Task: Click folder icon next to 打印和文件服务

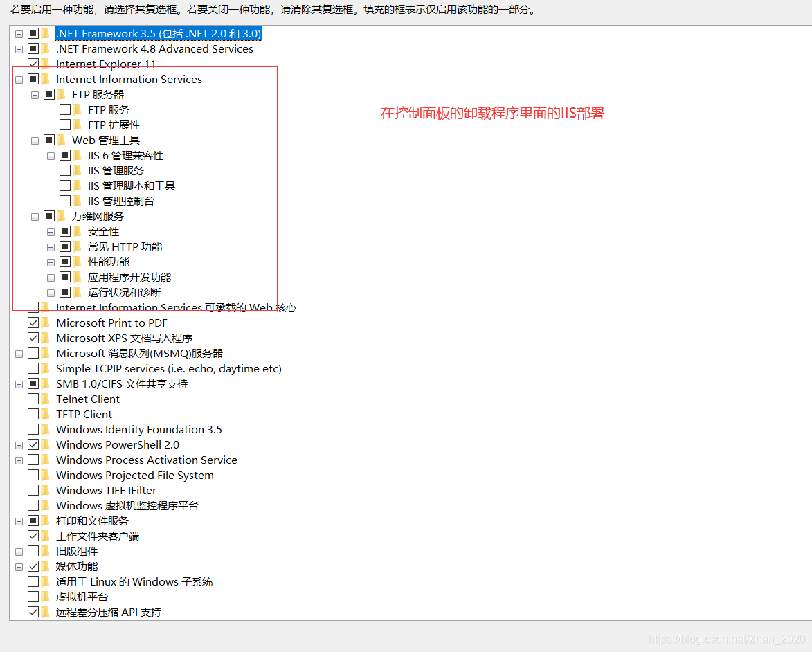Action: point(46,520)
